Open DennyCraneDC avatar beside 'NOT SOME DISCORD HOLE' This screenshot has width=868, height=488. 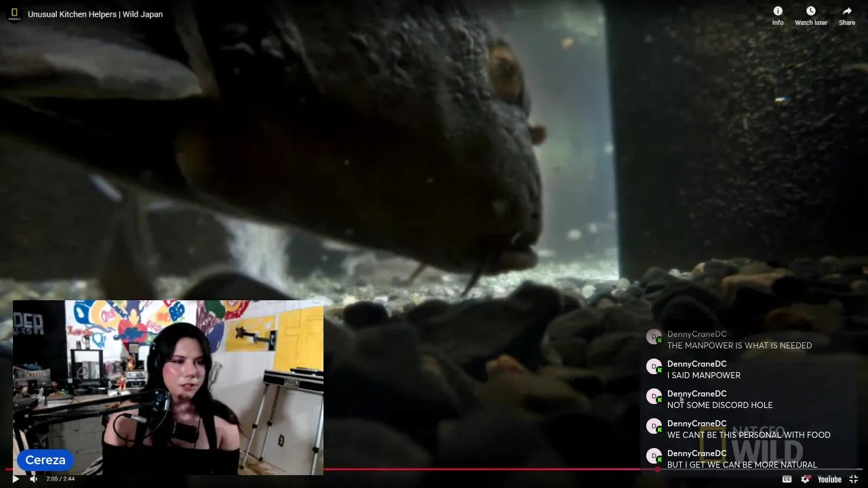[654, 396]
